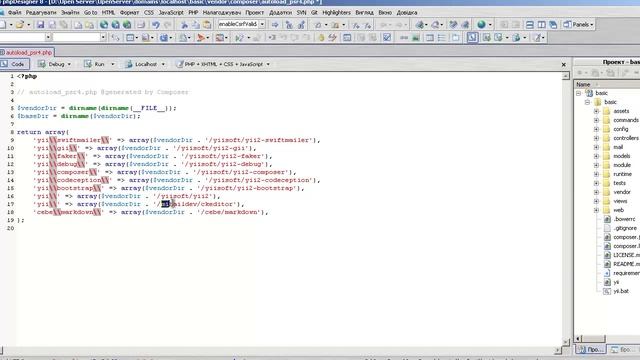This screenshot has height=360, width=640.
Task: Open the Редагувати menu
Action: (41, 13)
